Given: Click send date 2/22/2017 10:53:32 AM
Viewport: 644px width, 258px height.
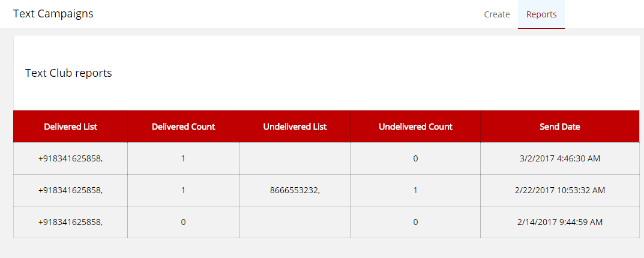Looking at the screenshot, I should (559, 190).
